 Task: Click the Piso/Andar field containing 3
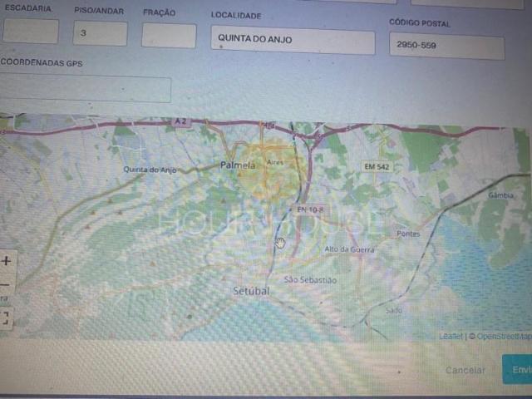coord(100,33)
